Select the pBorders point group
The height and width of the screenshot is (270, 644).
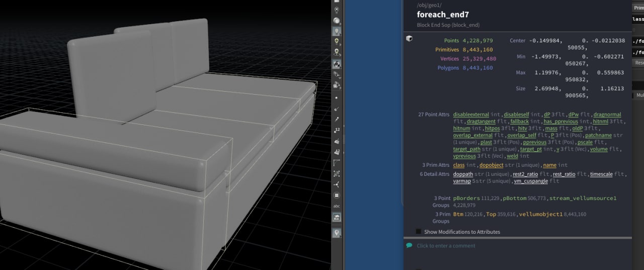pos(466,198)
